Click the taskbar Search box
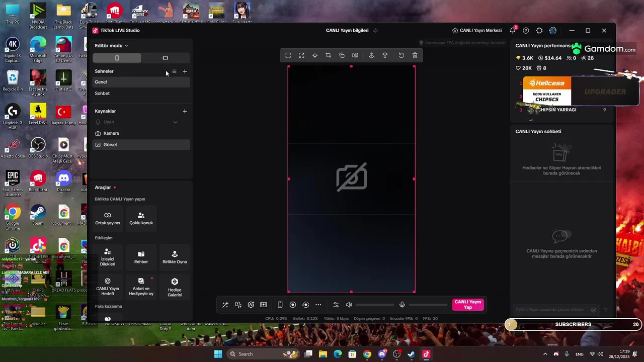 click(264, 354)
